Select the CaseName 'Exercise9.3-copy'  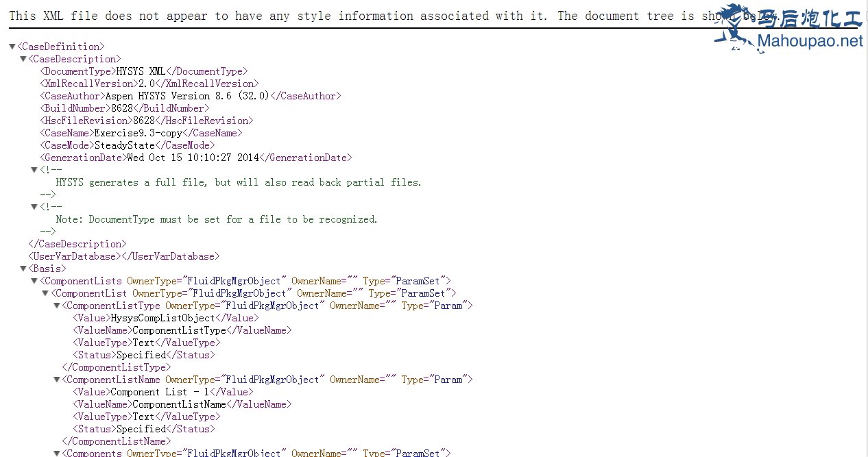138,133
